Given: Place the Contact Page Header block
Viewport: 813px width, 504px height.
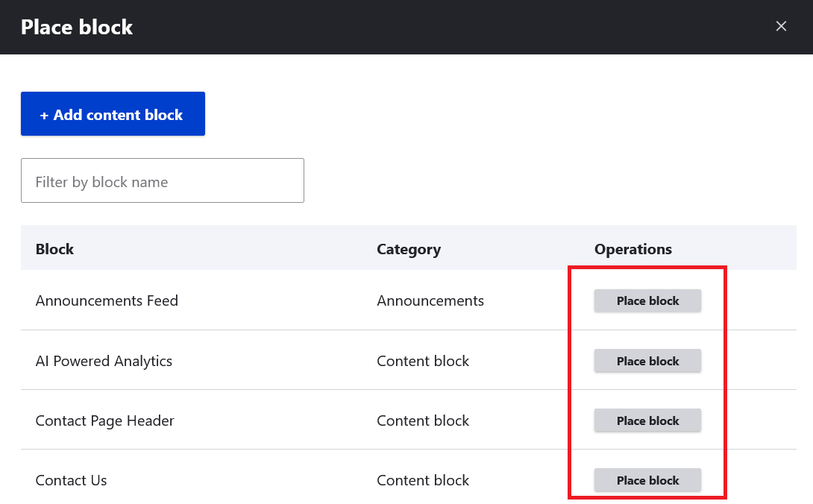Looking at the screenshot, I should coord(647,420).
